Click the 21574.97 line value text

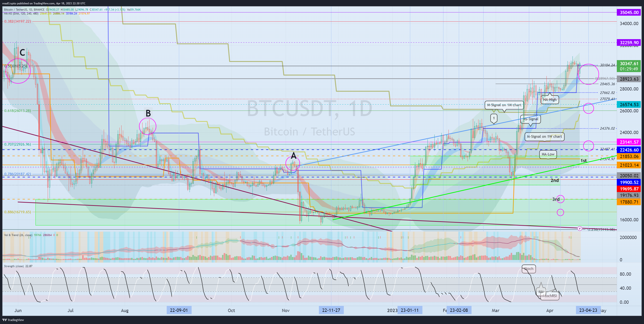coord(608,159)
